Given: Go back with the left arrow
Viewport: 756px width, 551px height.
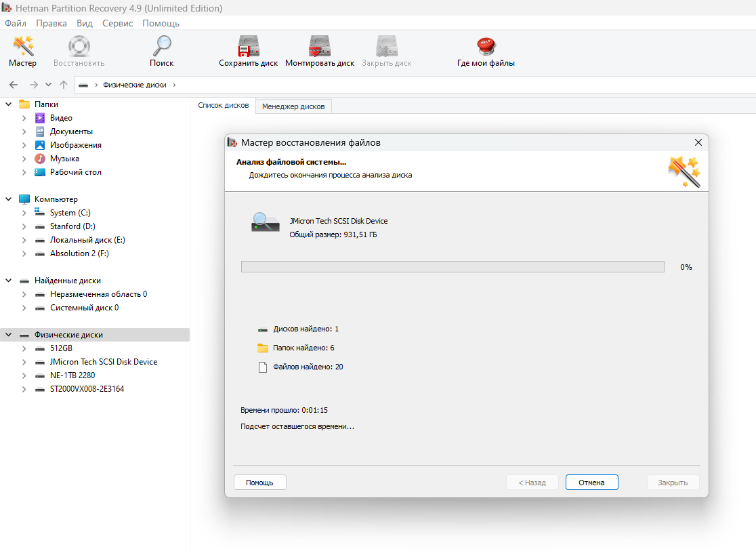Looking at the screenshot, I should pos(14,85).
